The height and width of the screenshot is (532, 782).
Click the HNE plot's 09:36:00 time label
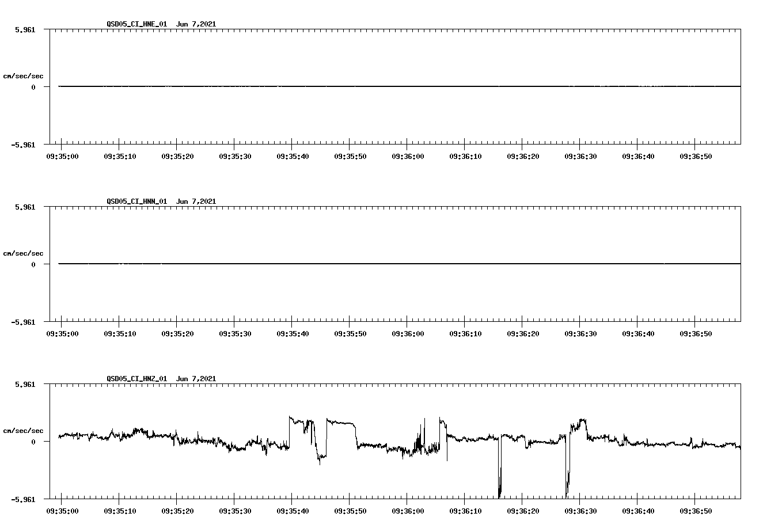408,156
